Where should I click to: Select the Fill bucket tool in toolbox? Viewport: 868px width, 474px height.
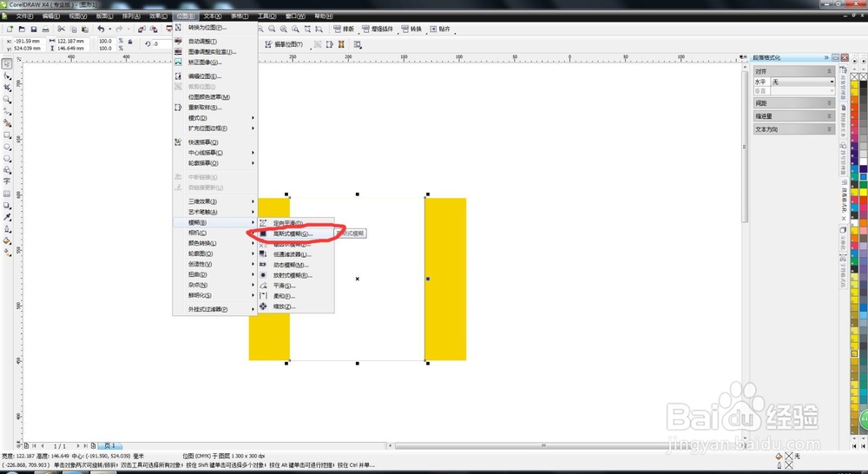[7, 240]
